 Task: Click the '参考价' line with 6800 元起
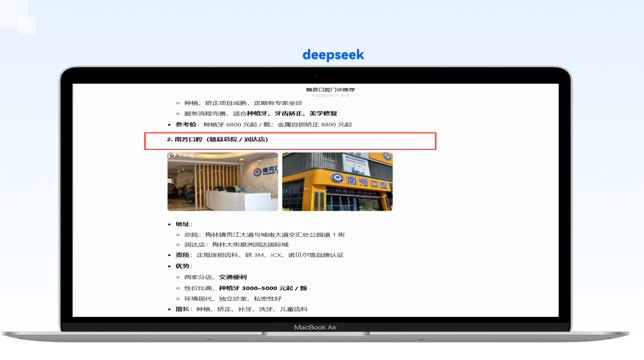264,125
